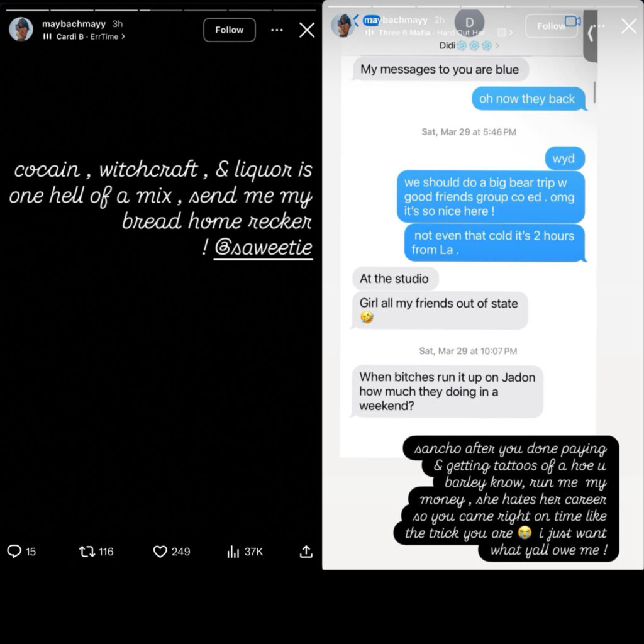Expand Cardi B ErrTime music chevron
This screenshot has width=644, height=644.
point(123,36)
